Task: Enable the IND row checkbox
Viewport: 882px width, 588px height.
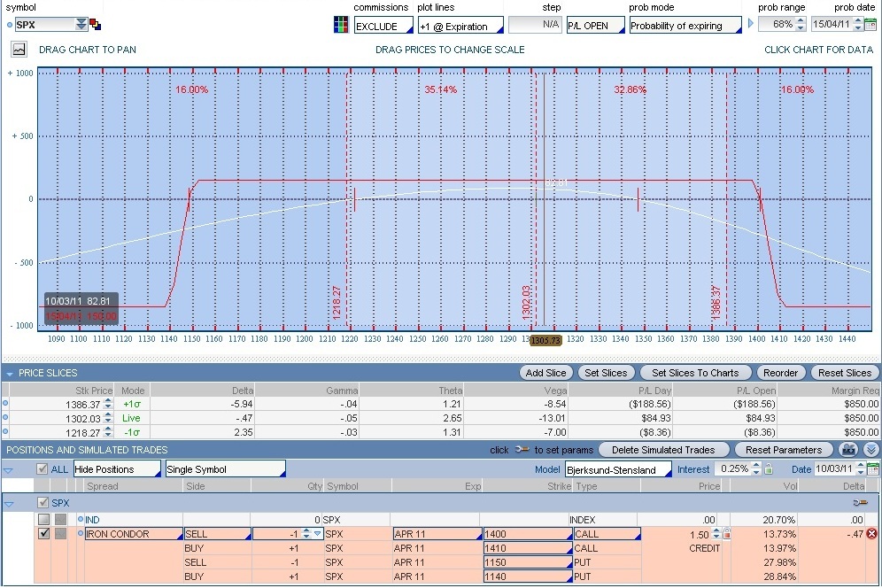Action: 44,520
